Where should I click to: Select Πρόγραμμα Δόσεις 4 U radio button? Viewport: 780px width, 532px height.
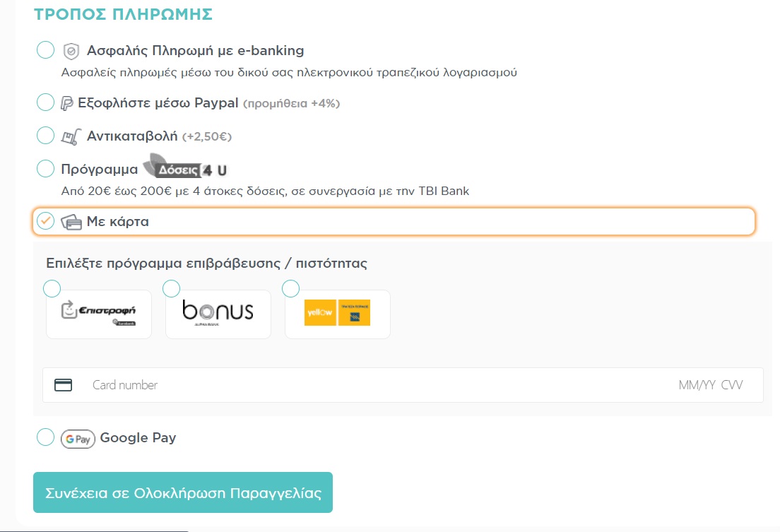tap(45, 169)
